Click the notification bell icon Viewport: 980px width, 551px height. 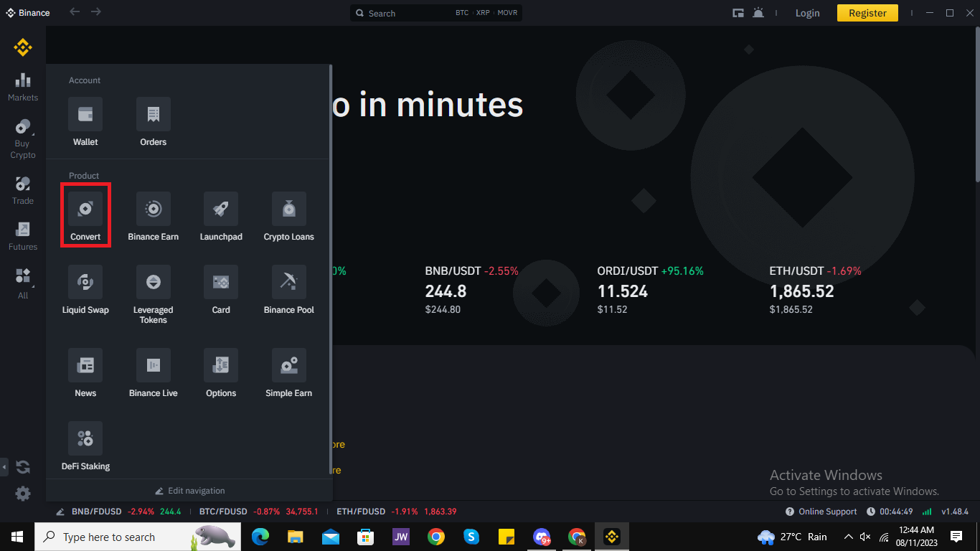759,13
